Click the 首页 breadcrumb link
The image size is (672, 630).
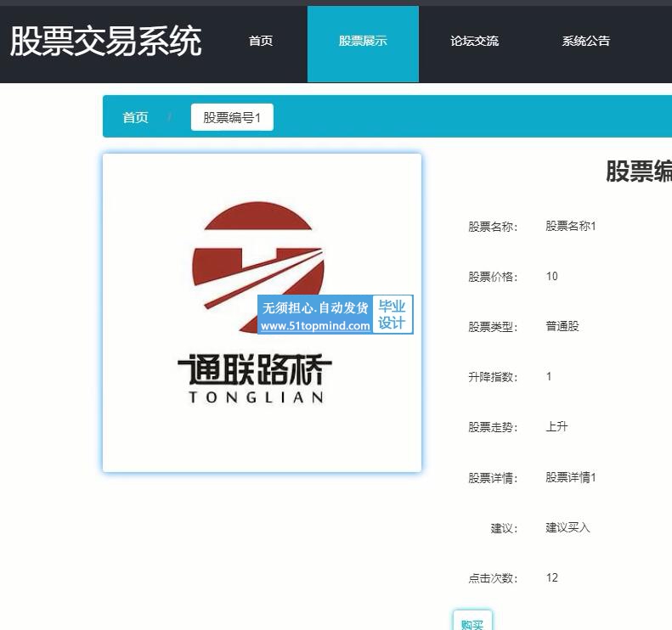[135, 117]
